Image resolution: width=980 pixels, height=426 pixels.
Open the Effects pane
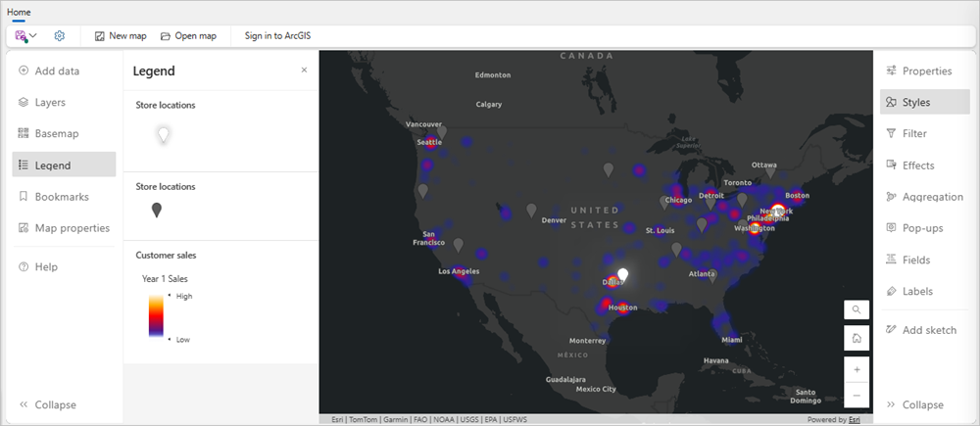[925, 165]
